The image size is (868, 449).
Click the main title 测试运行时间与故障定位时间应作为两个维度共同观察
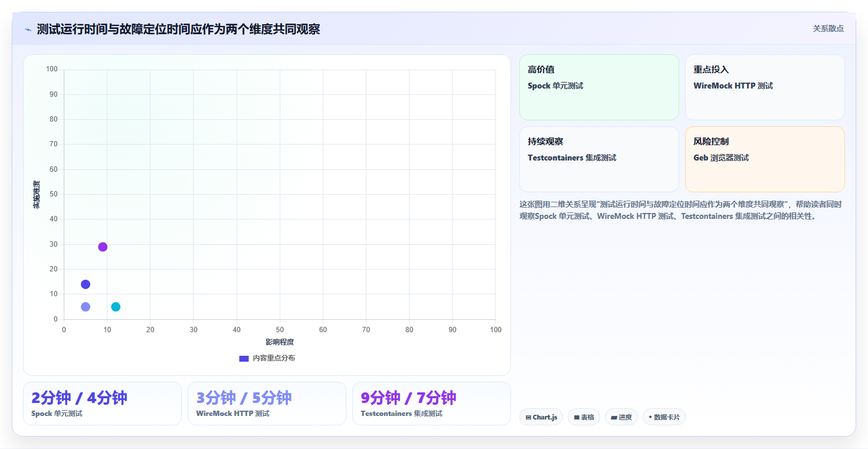[178, 29]
